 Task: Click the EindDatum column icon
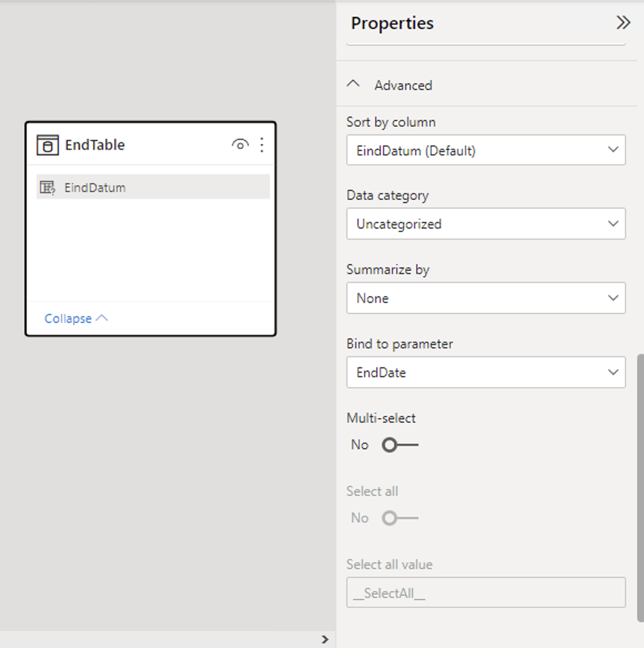point(47,188)
